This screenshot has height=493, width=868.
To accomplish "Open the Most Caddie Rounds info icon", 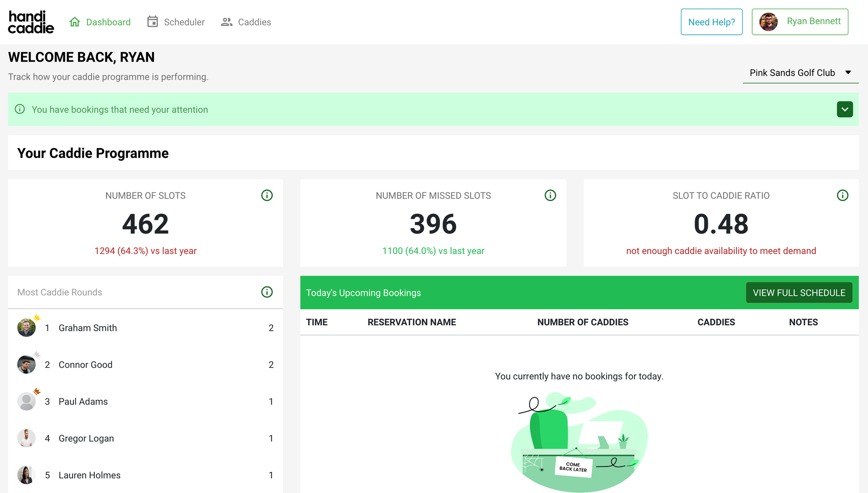I will 267,292.
